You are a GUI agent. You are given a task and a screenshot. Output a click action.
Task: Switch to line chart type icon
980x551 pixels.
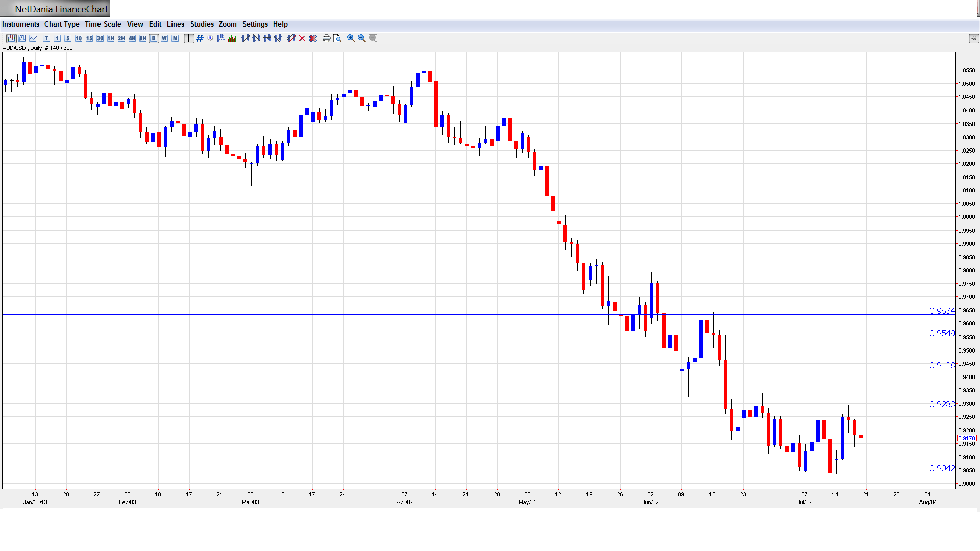coord(33,38)
